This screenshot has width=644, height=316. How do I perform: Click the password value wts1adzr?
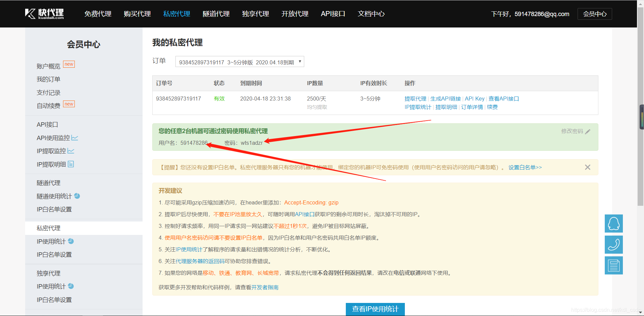tap(252, 143)
